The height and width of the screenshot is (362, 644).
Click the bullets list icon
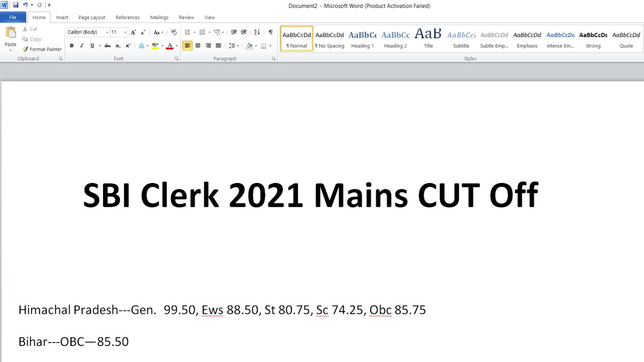pos(188,32)
